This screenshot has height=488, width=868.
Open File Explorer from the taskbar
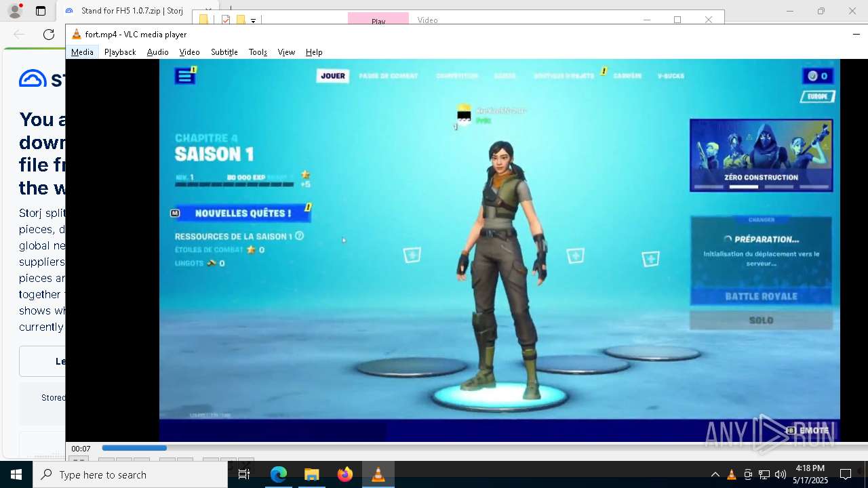[312, 474]
